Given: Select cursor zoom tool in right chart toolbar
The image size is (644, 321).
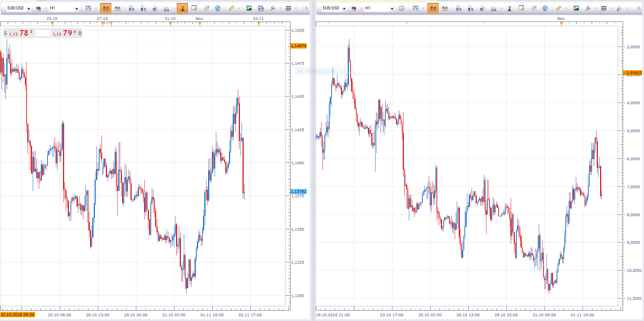Looking at the screenshot, I should pyautogui.click(x=482, y=8).
